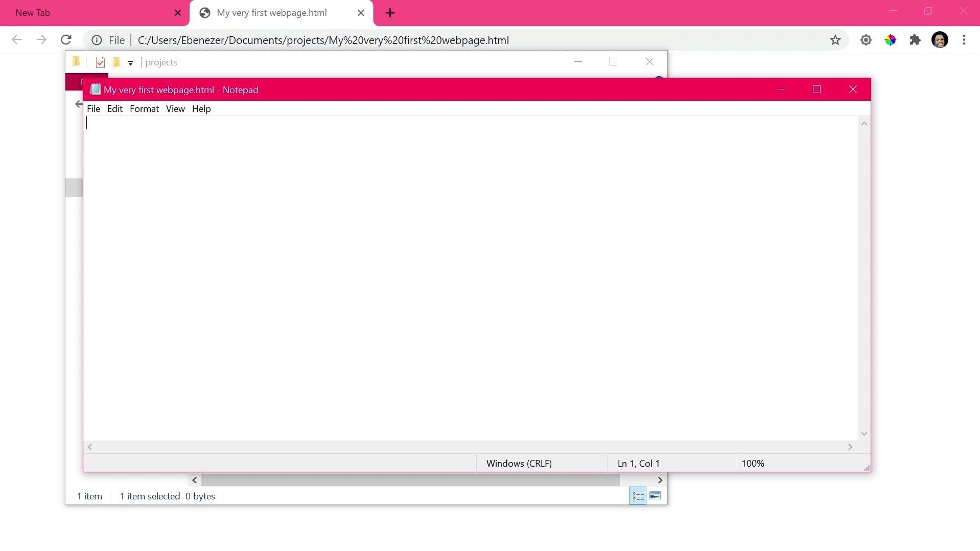The image size is (980, 551).
Task: Click the New folder icon in Explorer toolbar
Action: click(116, 62)
